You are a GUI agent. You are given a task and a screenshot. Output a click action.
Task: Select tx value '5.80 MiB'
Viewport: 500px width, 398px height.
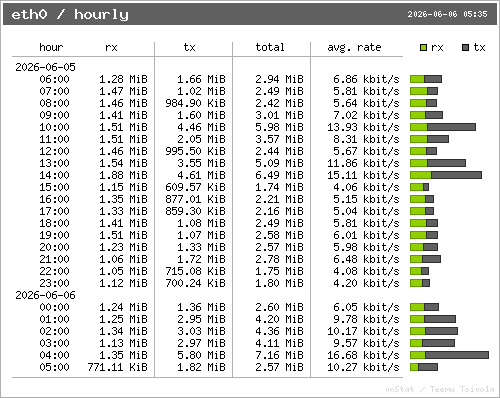point(201,355)
